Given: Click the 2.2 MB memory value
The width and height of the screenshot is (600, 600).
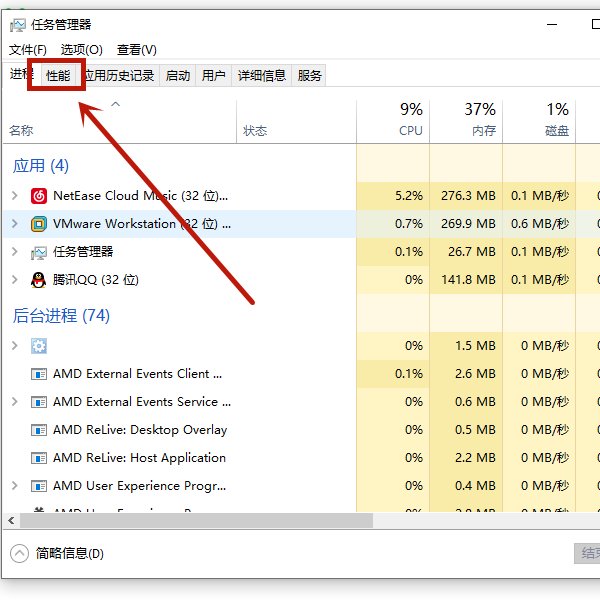Looking at the screenshot, I should 475,458.
